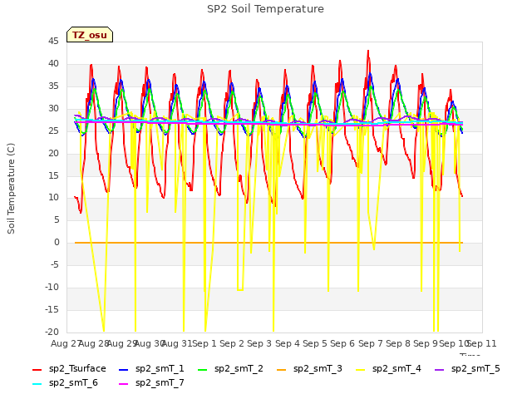Click the orange sp2_smT_3 legend swatch
This screenshot has height=399, width=532.
coord(281,369)
